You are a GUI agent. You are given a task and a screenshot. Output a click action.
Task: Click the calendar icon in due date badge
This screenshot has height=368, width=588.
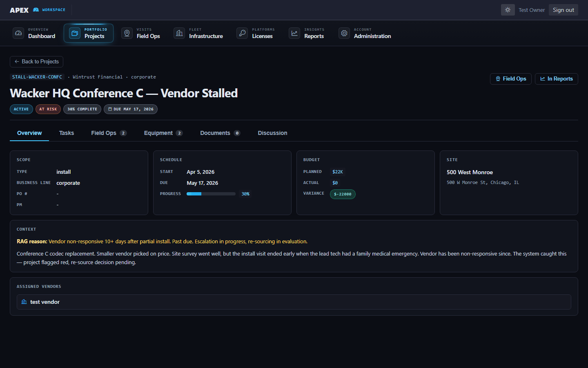pos(110,109)
